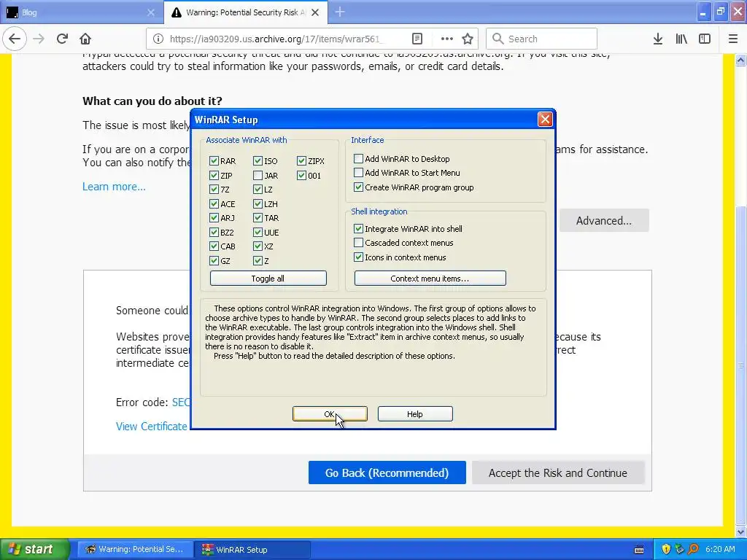
Task: Uncheck the RAR association checkbox
Action: pyautogui.click(x=214, y=161)
